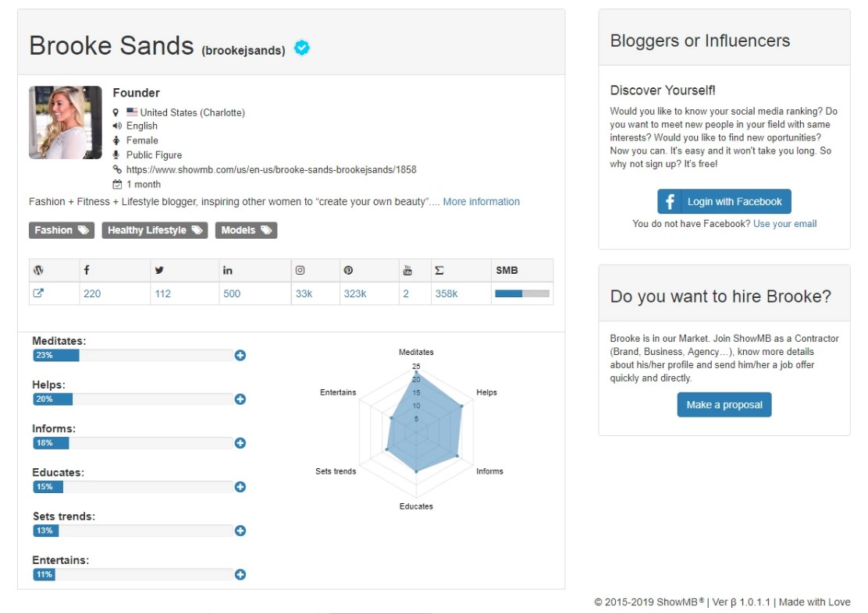Image resolution: width=868 pixels, height=614 pixels.
Task: Click the Make a proposal button
Action: 724,405
